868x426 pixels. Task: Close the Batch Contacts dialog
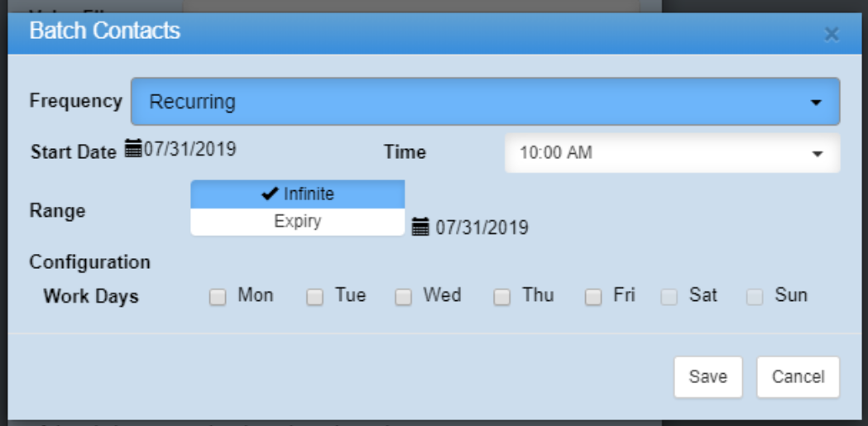tap(832, 34)
